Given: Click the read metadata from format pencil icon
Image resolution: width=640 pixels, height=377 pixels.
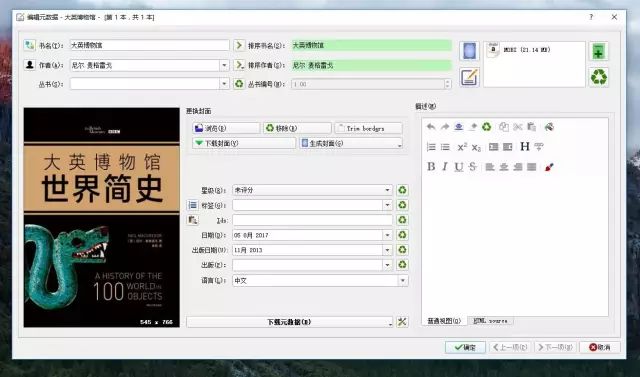Looking at the screenshot, I should point(469,77).
